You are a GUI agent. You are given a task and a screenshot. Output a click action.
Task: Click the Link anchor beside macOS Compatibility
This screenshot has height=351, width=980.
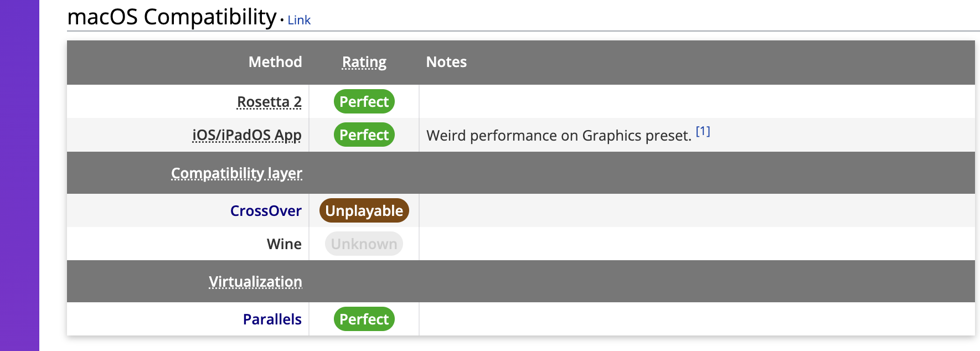tap(299, 20)
